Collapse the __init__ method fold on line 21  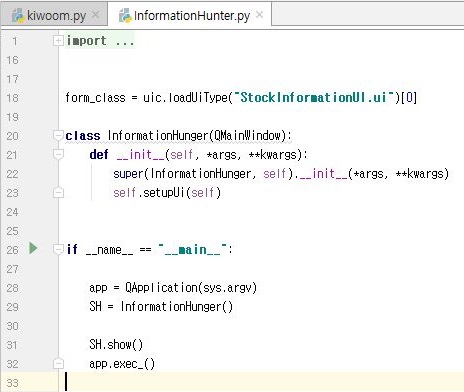[x=58, y=154]
